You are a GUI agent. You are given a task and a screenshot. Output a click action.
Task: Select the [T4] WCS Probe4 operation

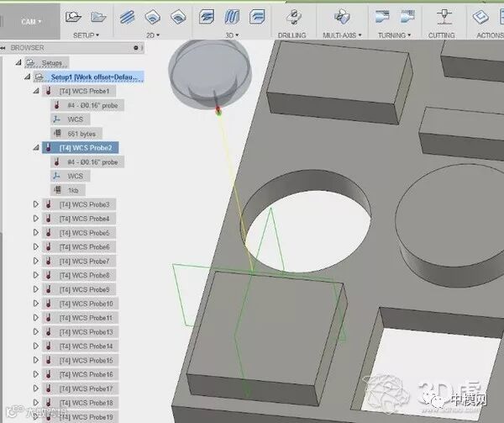(x=79, y=219)
